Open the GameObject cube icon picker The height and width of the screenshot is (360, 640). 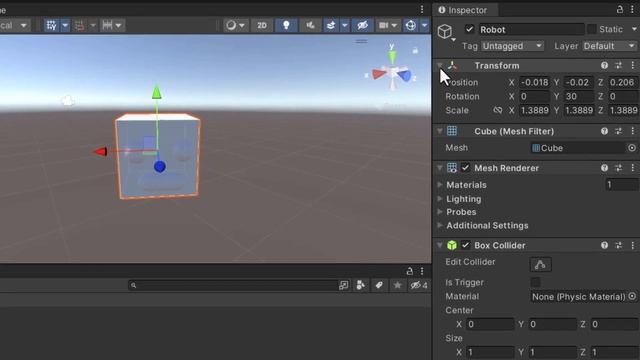(445, 31)
